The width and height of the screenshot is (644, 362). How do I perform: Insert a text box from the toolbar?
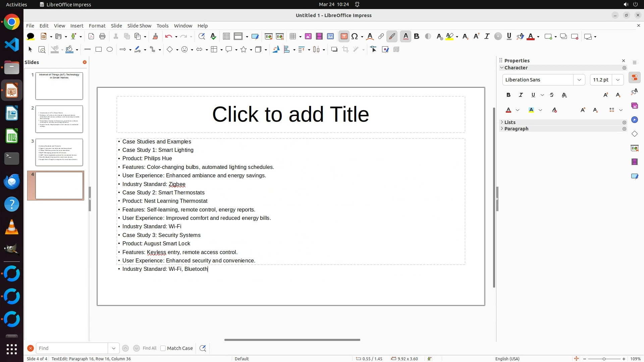[344, 37]
